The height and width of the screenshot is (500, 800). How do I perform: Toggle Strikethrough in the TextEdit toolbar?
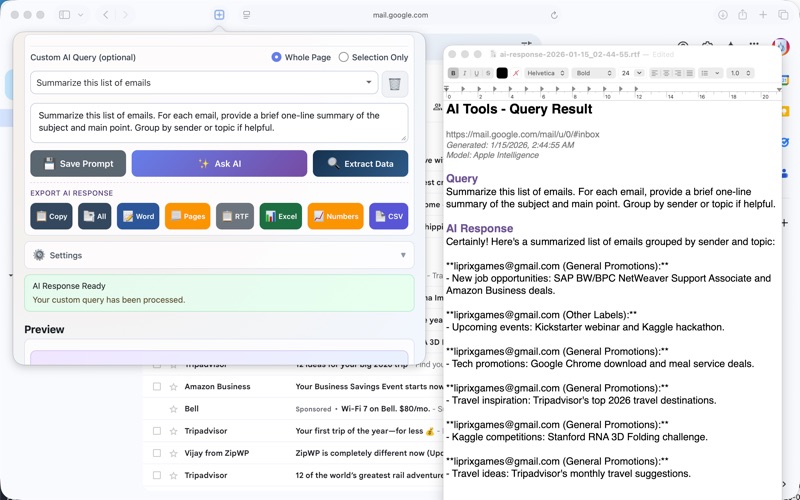(488, 73)
